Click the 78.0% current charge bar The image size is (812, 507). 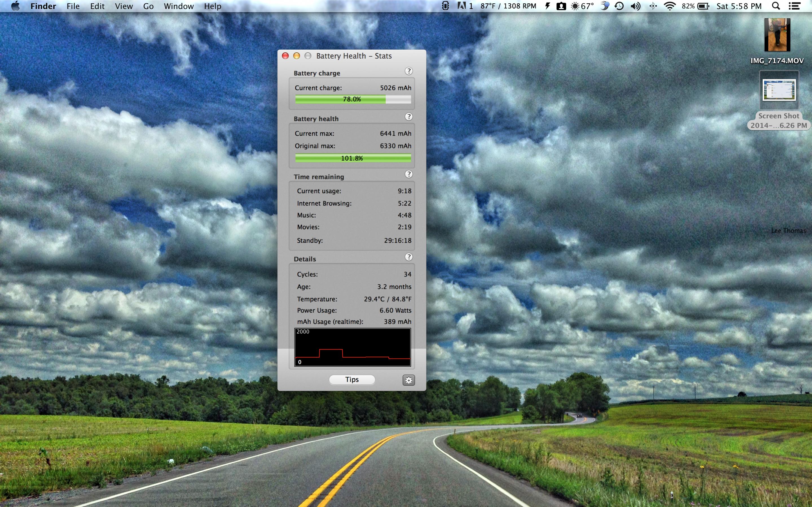353,99
